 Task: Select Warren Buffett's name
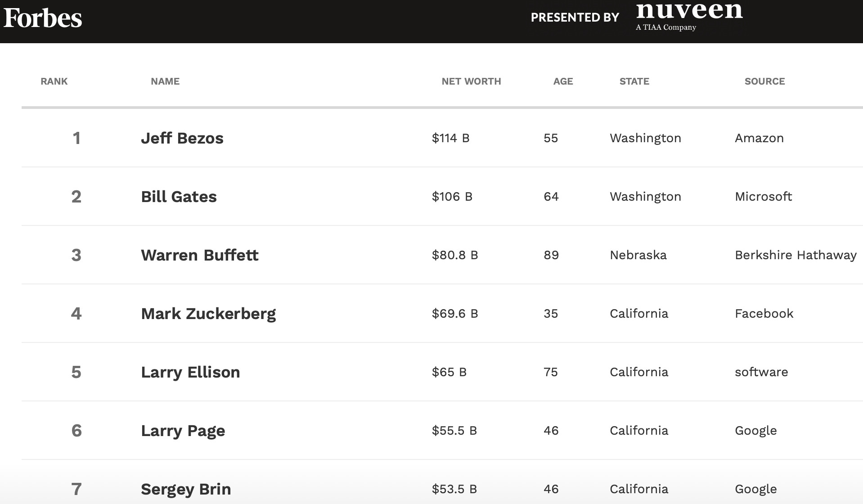(x=199, y=255)
